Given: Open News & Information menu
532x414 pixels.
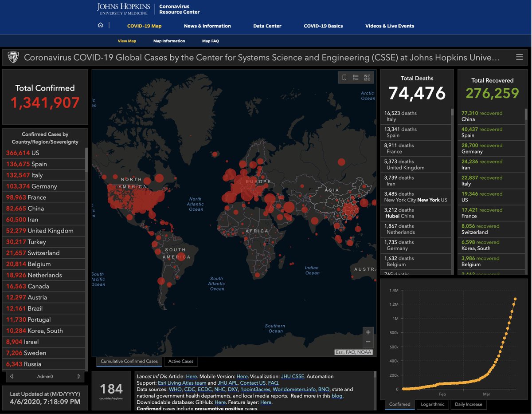Looking at the screenshot, I should click(207, 26).
